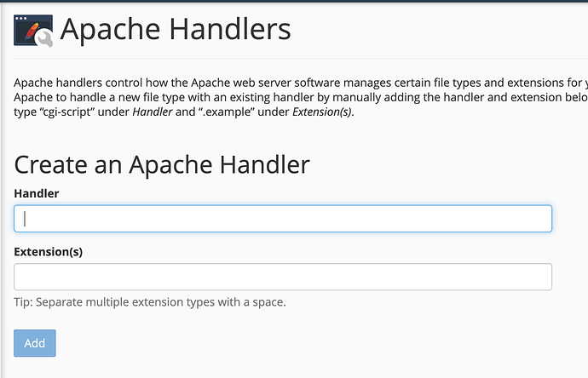Click the bold Handler field label
The image size is (588, 378).
pos(37,193)
